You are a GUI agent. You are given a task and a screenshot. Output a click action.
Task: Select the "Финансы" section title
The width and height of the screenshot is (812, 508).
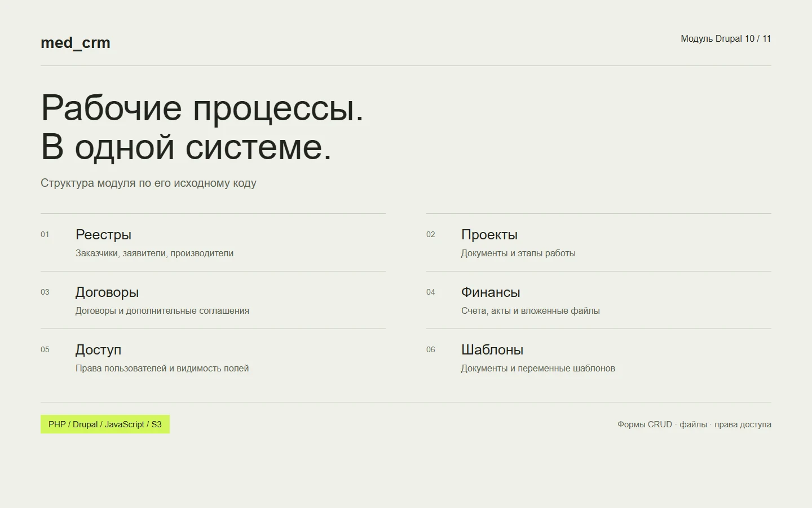[x=491, y=292]
